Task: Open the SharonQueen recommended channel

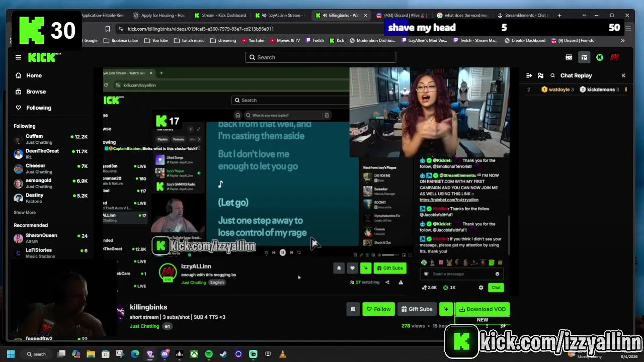Action: pos(50,238)
